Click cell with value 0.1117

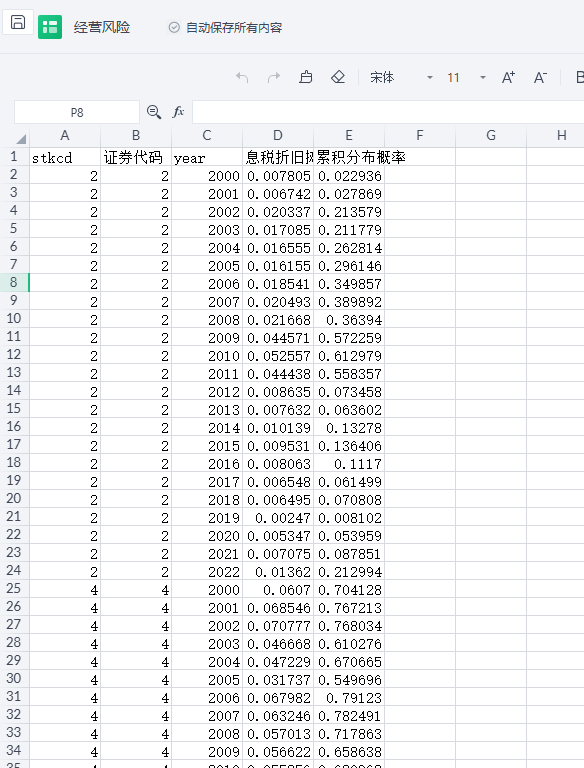(x=349, y=463)
